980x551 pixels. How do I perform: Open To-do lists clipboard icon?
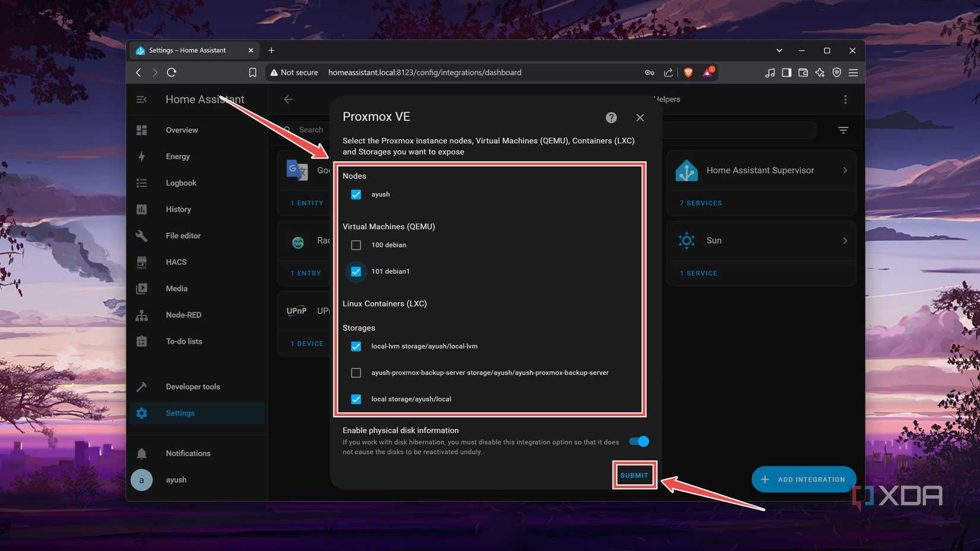pyautogui.click(x=141, y=341)
